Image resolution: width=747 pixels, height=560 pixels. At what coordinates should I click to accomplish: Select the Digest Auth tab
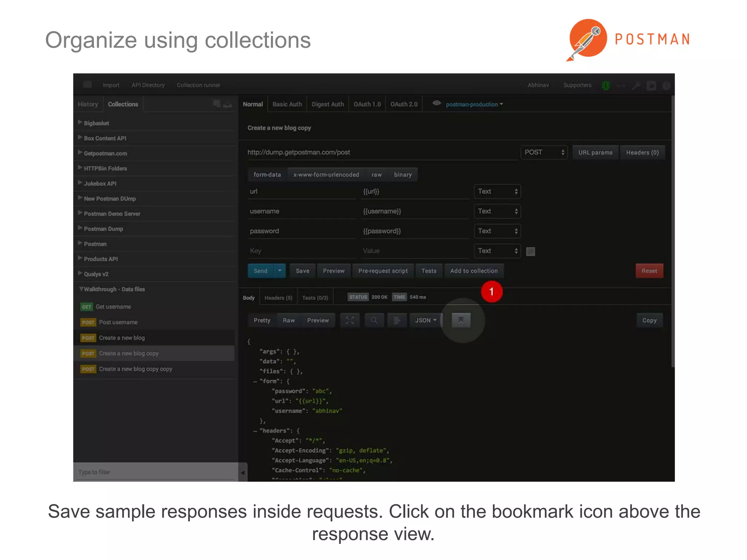coord(328,104)
